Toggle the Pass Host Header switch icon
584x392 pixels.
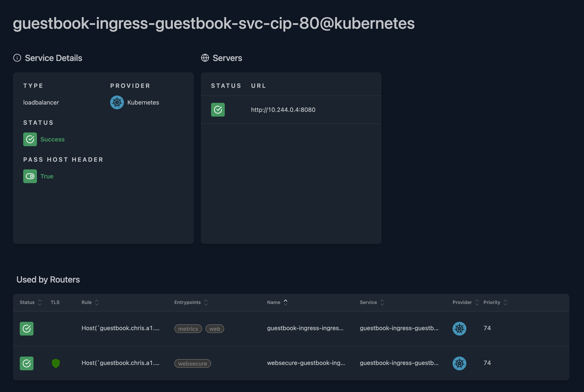[30, 176]
